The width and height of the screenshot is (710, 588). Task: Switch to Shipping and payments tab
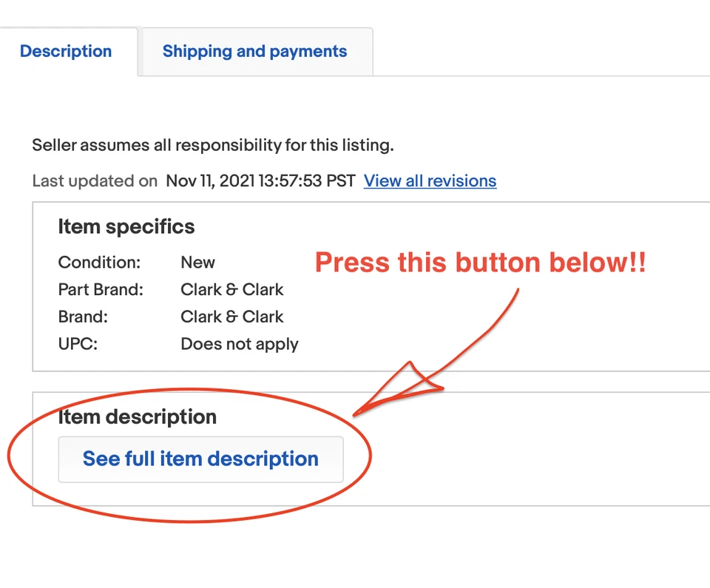(x=254, y=52)
